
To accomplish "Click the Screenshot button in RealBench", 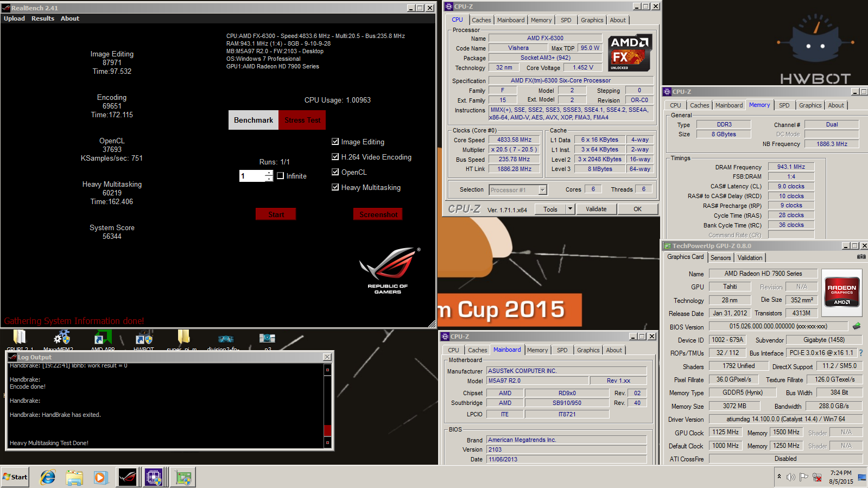I will (378, 214).
